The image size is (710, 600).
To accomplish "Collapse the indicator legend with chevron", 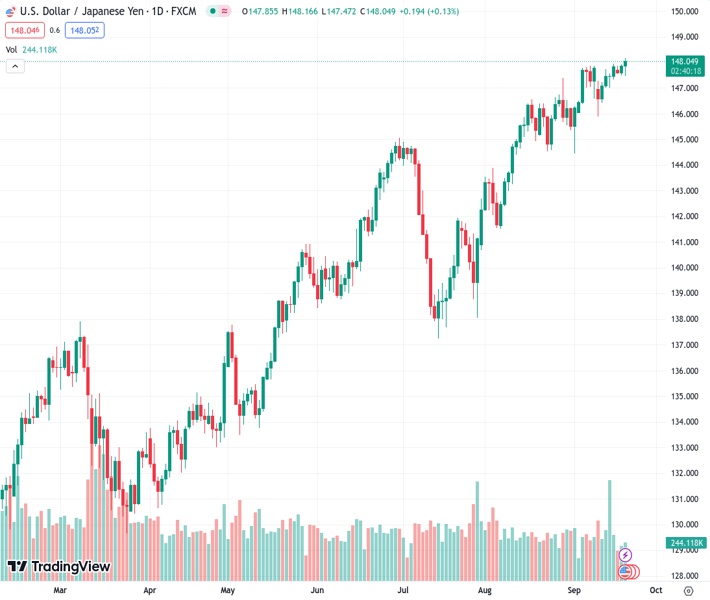I will coord(15,66).
